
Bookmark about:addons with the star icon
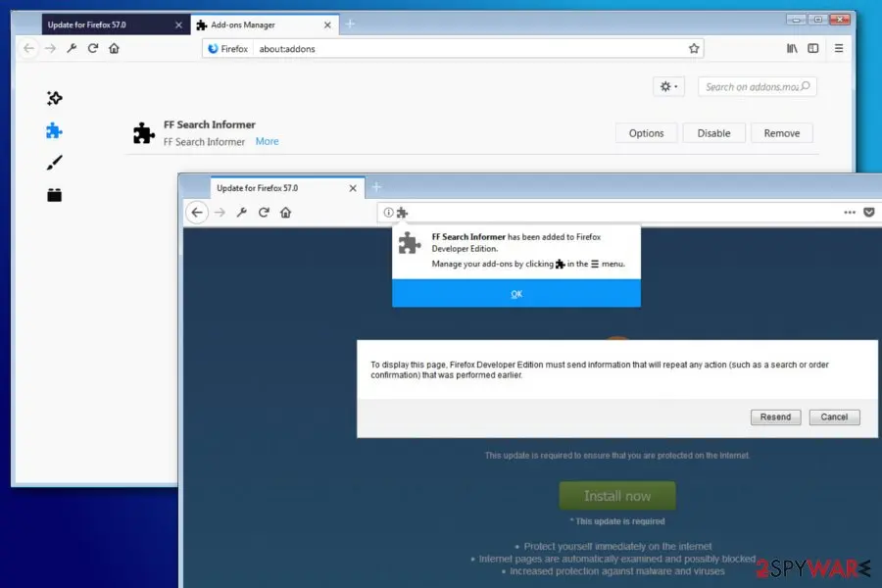(694, 48)
